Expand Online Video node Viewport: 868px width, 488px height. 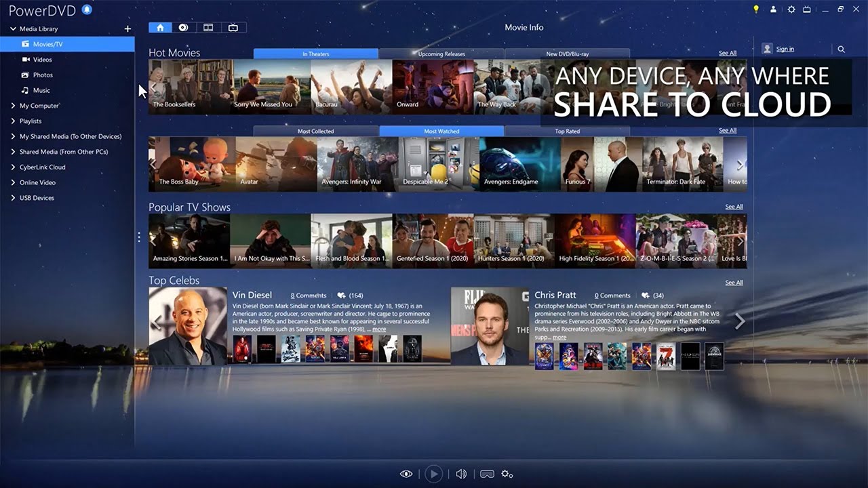point(13,182)
